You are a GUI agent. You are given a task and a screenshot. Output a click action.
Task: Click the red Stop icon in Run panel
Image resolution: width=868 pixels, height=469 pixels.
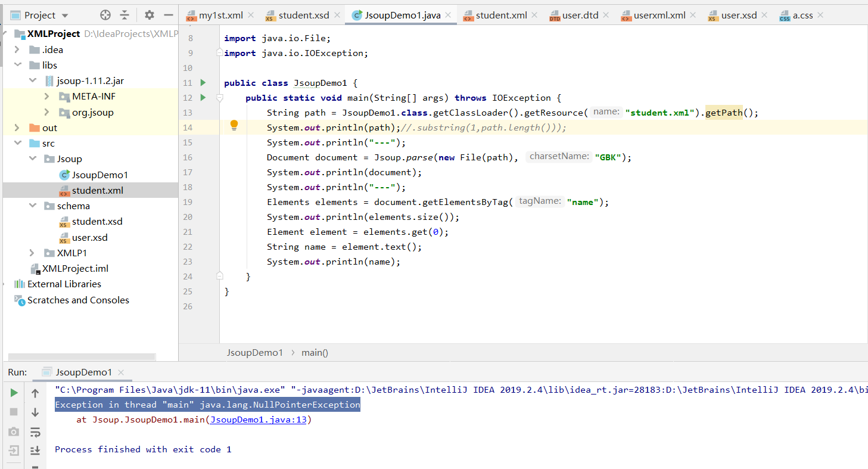coord(13,412)
